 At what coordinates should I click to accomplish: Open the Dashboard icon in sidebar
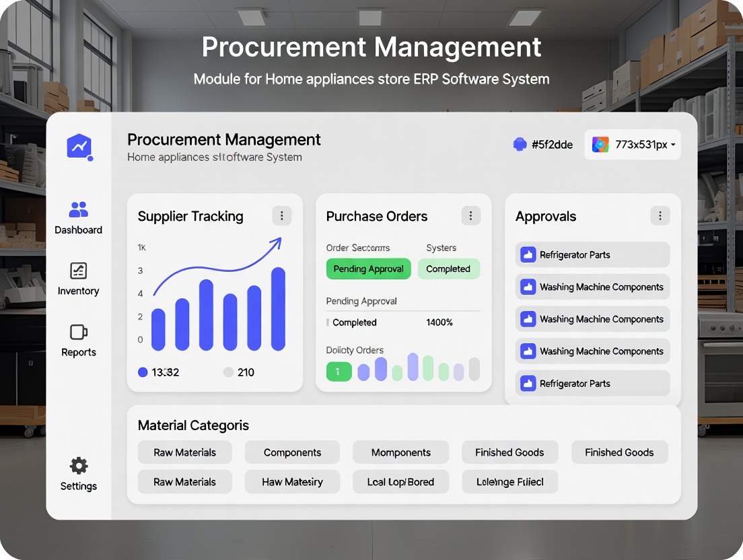tap(79, 209)
